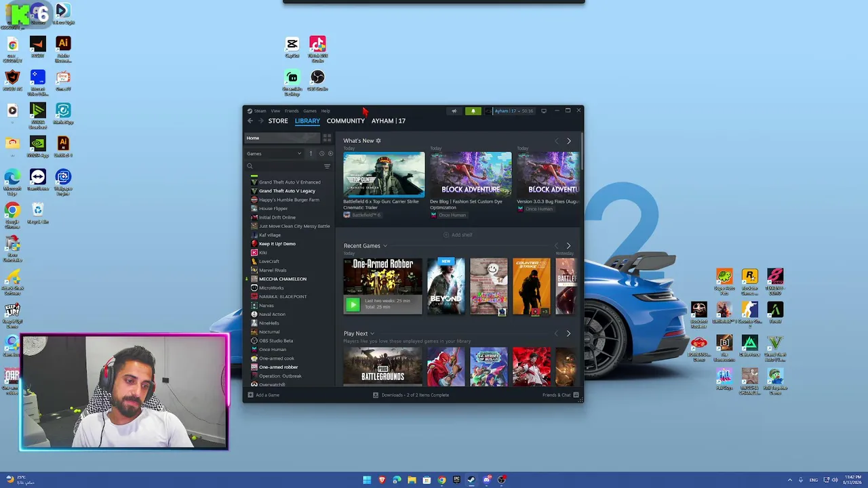Image resolution: width=868 pixels, height=488 pixels.
Task: Select the LIBRARY tab
Action: pyautogui.click(x=307, y=121)
